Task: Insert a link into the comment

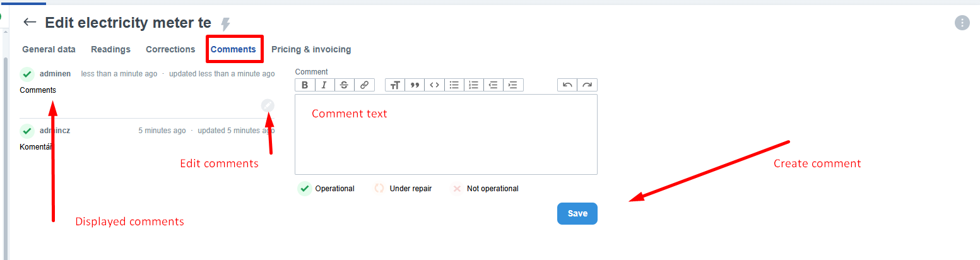Action: click(364, 85)
